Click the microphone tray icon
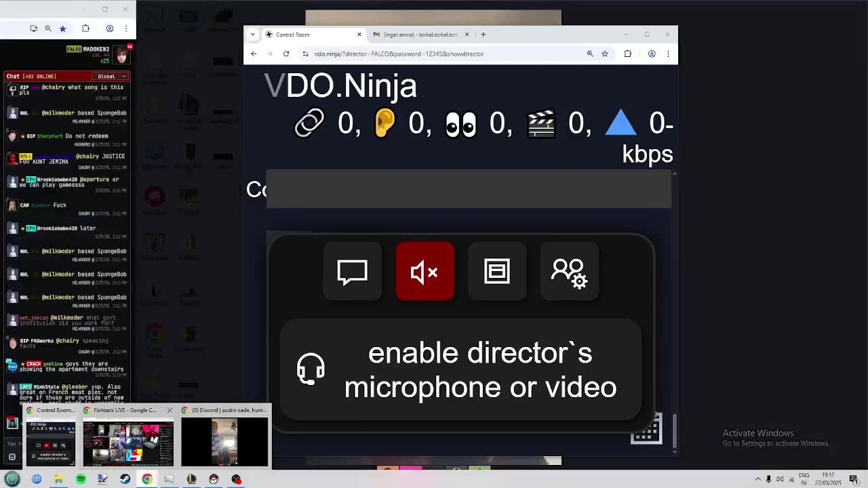Viewport: 868px width, 488px height. (768, 479)
